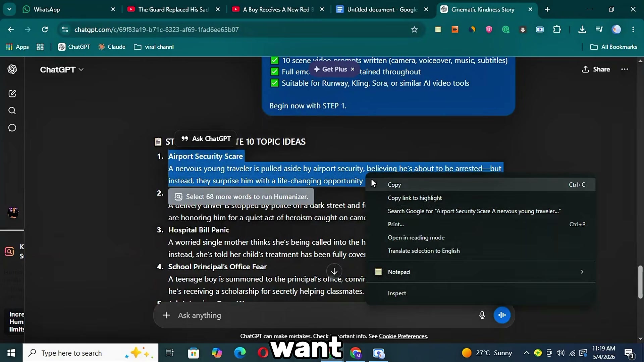The image size is (644, 362).
Task: Open the Cookie Preferences link
Action: coord(403,336)
